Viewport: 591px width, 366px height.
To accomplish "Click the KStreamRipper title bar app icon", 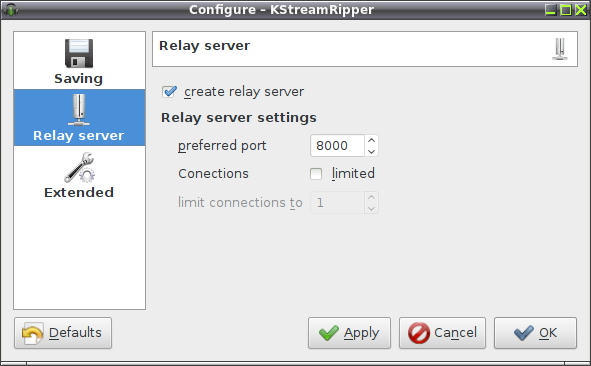I will (11, 9).
